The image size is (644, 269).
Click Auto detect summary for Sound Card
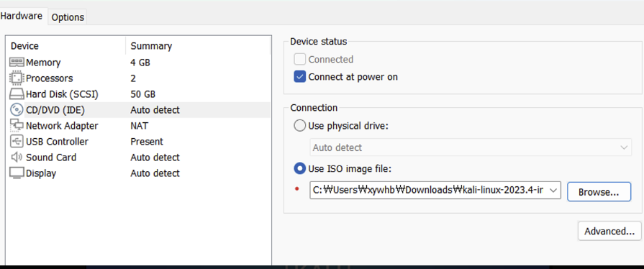point(155,158)
